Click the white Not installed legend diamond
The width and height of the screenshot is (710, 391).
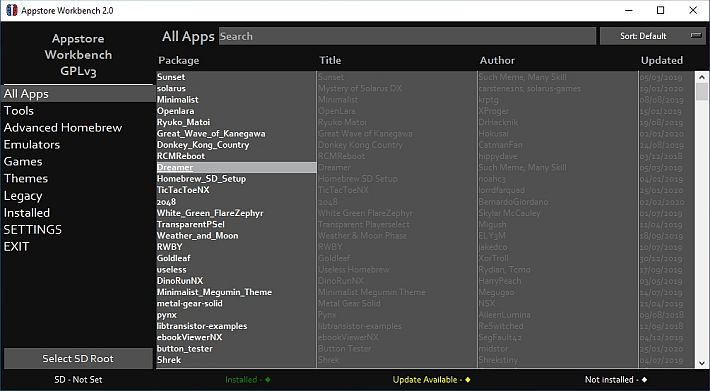pyautogui.click(x=644, y=380)
